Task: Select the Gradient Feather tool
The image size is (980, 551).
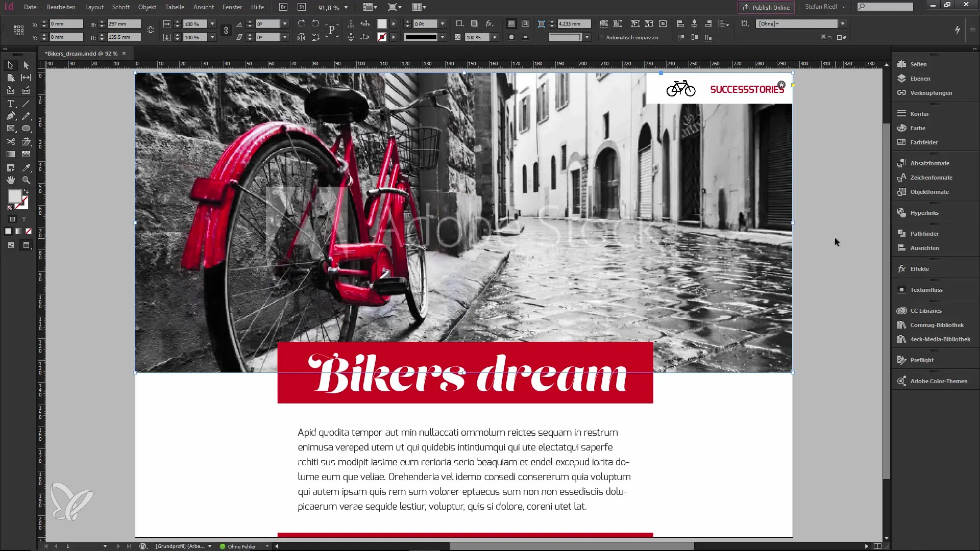Action: click(x=26, y=154)
